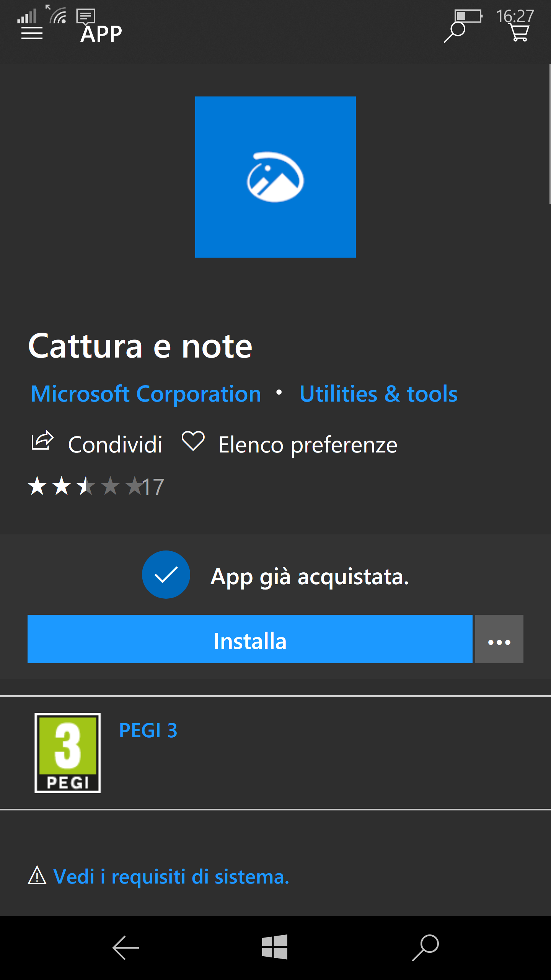Click the scrollbar on the right edge
551x980 pixels.
(549, 134)
